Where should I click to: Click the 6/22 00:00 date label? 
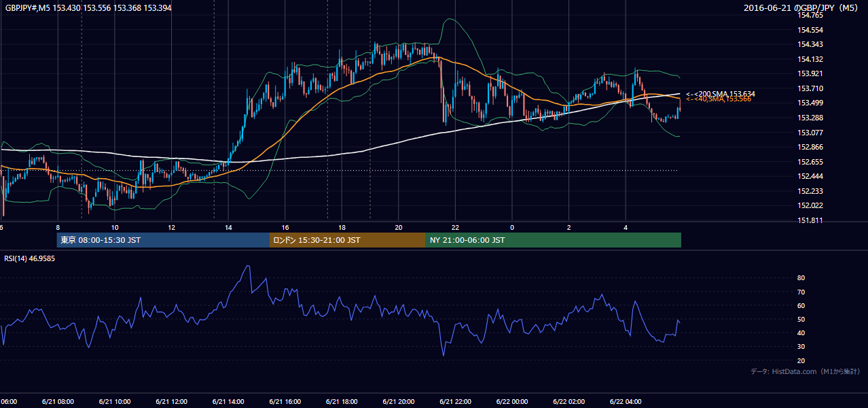512,401
